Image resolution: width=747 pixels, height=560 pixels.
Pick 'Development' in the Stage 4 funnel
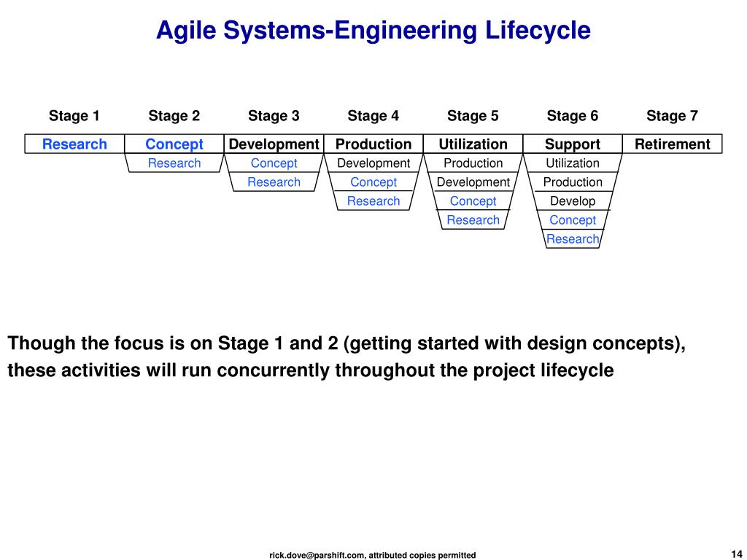coord(373,163)
